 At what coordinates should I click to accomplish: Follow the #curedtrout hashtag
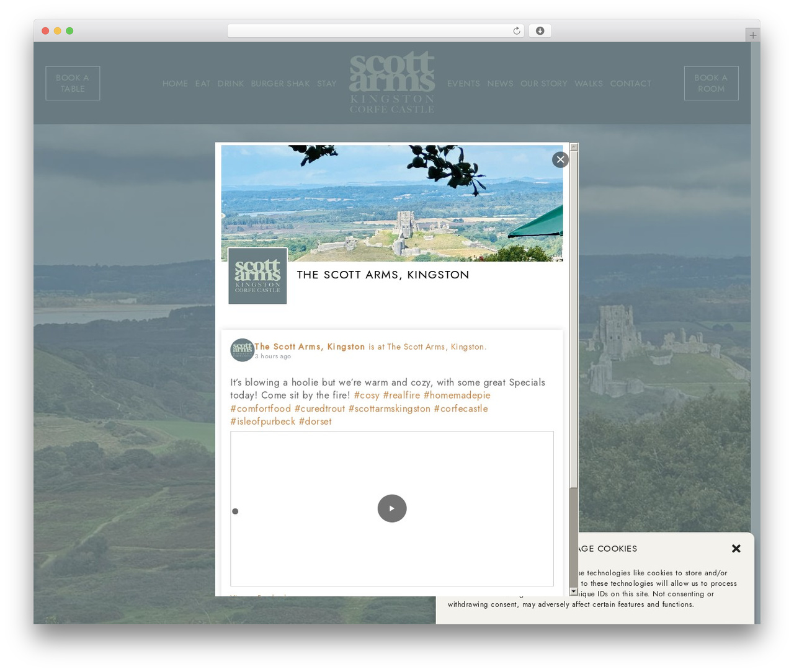pos(319,409)
